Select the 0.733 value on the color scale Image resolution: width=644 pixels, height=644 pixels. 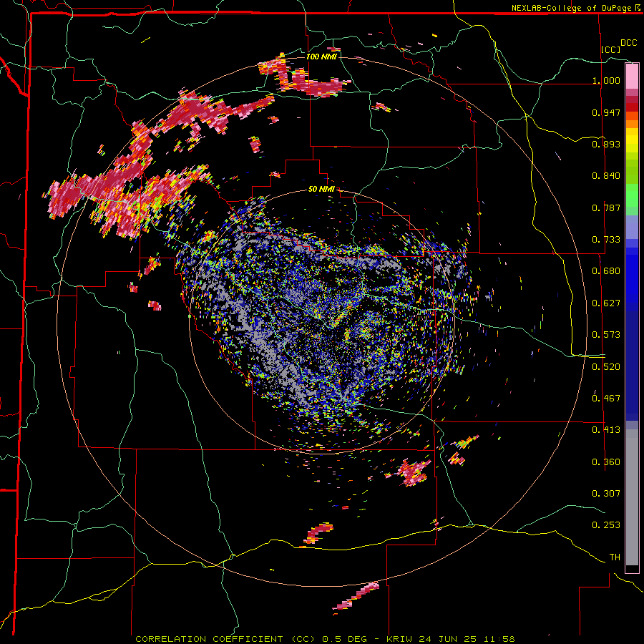[606, 240]
